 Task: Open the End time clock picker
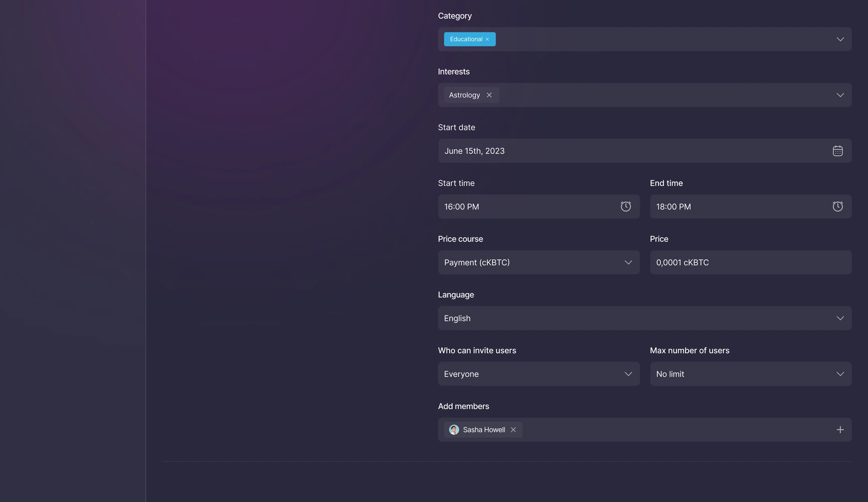tap(838, 207)
